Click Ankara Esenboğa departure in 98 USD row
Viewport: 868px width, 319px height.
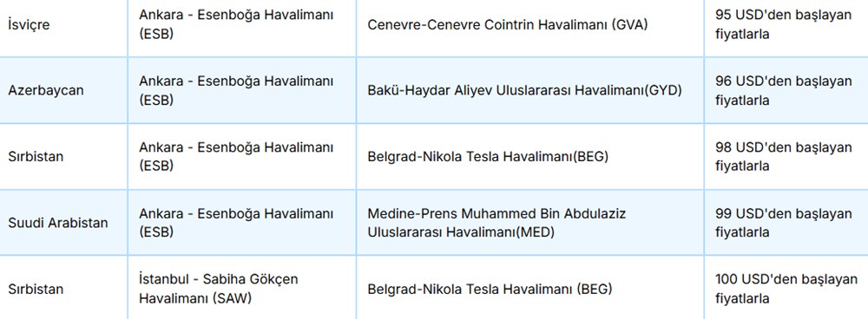(236, 156)
